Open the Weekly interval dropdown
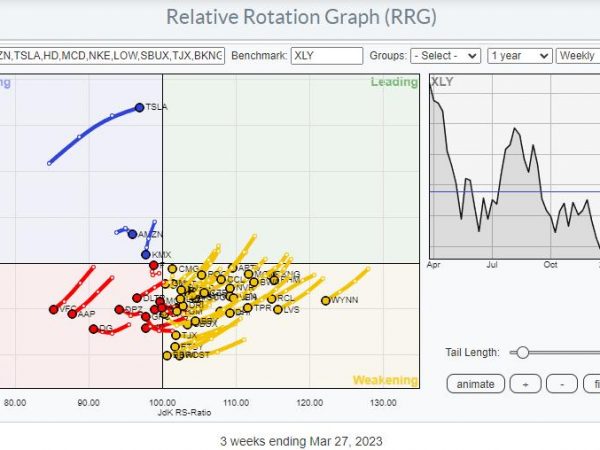 (x=578, y=56)
